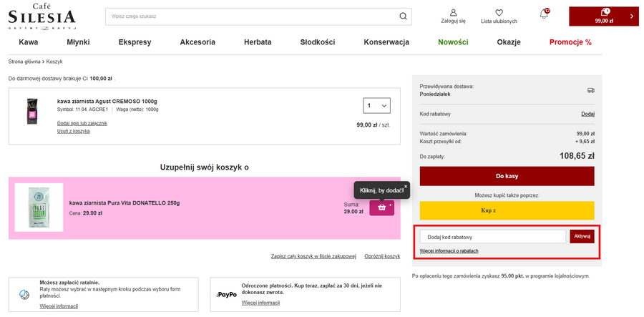Go to Promocje % section
The height and width of the screenshot is (317, 644).
point(570,42)
